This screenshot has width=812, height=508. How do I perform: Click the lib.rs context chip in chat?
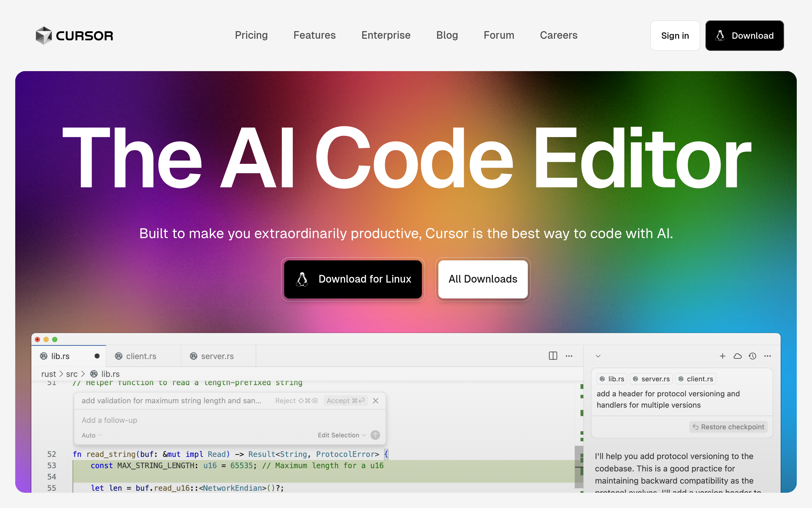[612, 379]
